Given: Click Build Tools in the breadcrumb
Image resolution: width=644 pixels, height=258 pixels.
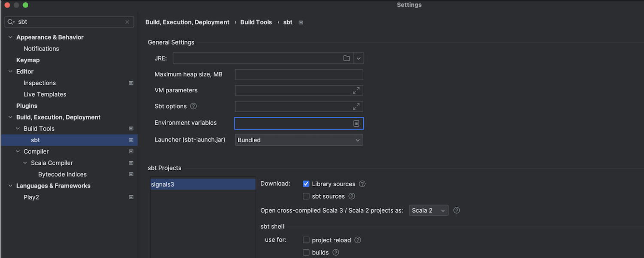Looking at the screenshot, I should point(256,22).
